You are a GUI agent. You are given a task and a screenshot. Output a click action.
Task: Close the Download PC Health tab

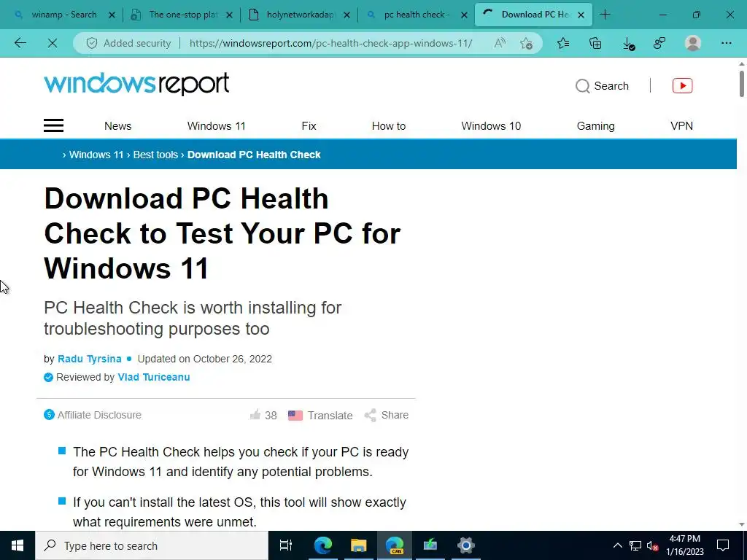click(x=581, y=15)
